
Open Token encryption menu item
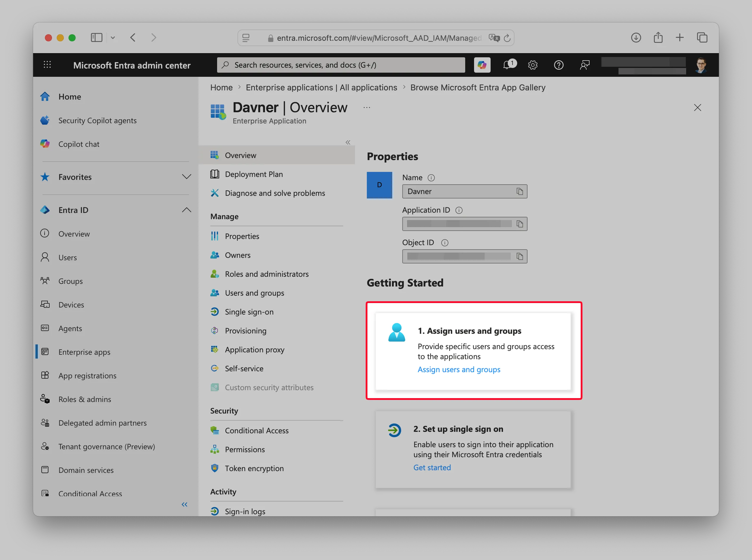click(x=254, y=468)
